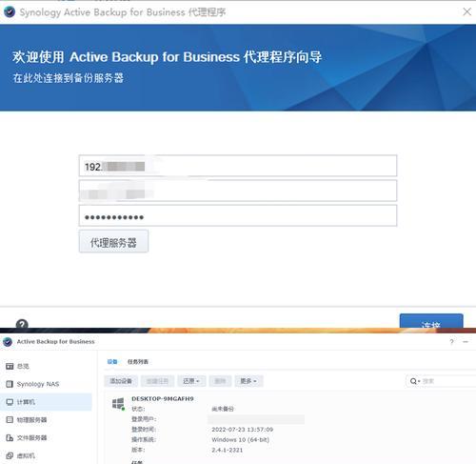
Task: Open help in Active Backup for Business window
Action: [451, 342]
